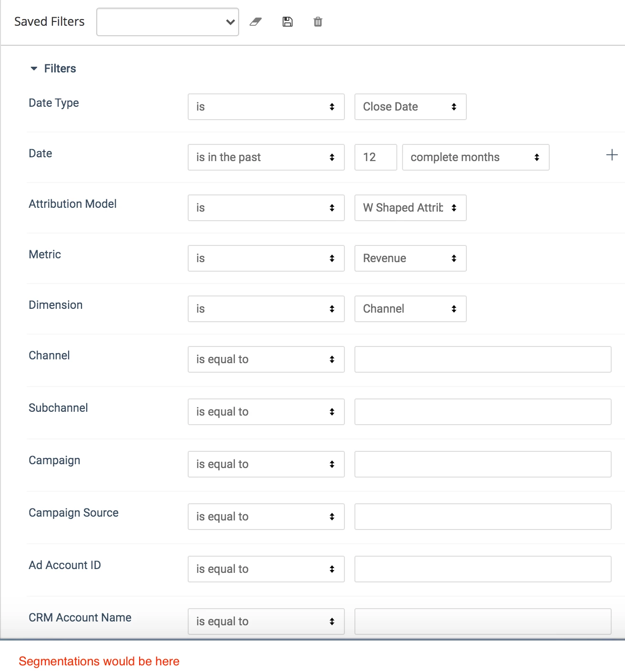Click the Subchannel filter label
625x672 pixels.
tap(58, 408)
